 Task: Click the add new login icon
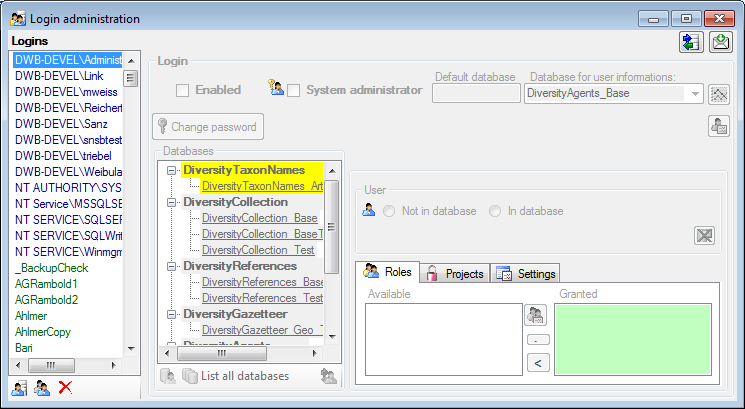[19, 388]
